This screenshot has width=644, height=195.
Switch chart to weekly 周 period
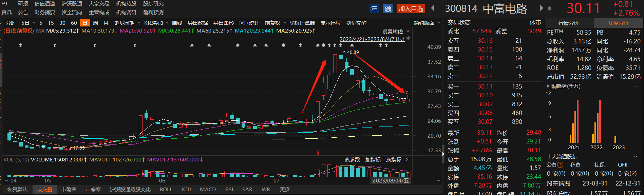click(x=95, y=23)
